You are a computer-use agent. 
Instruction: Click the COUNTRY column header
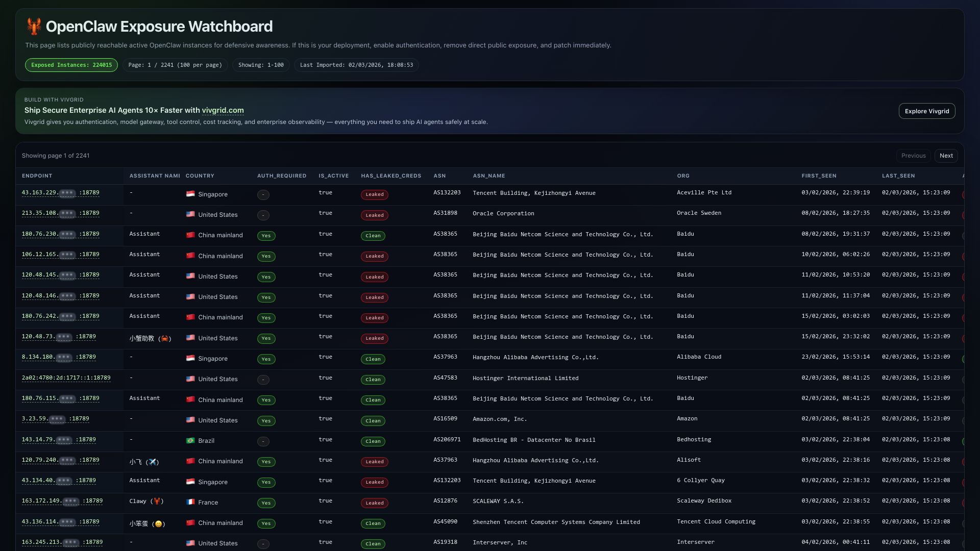pos(200,176)
